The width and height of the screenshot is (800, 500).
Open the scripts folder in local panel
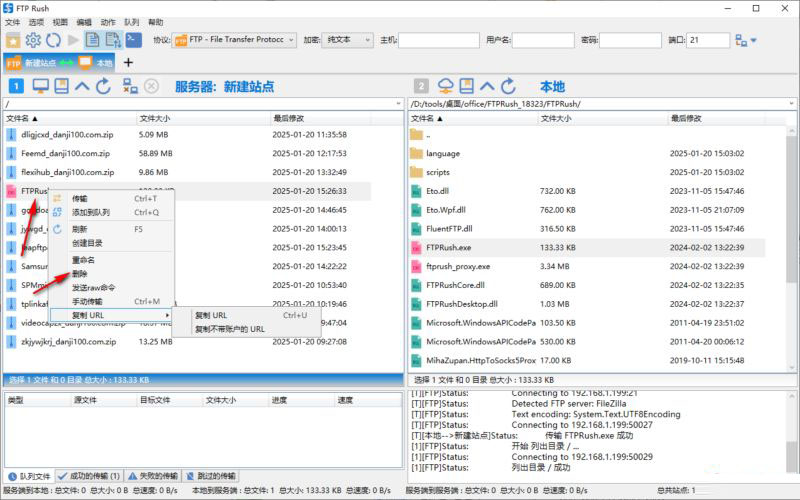pyautogui.click(x=587, y=172)
